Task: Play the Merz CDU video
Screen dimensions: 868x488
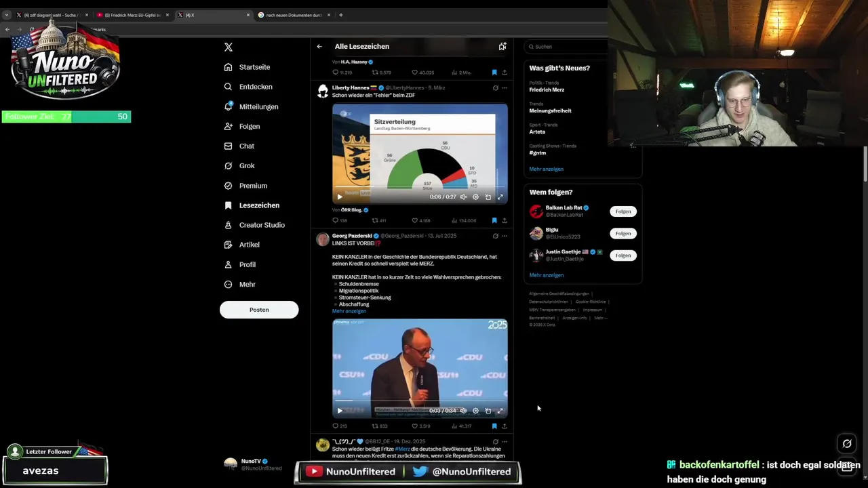Action: pos(340,411)
